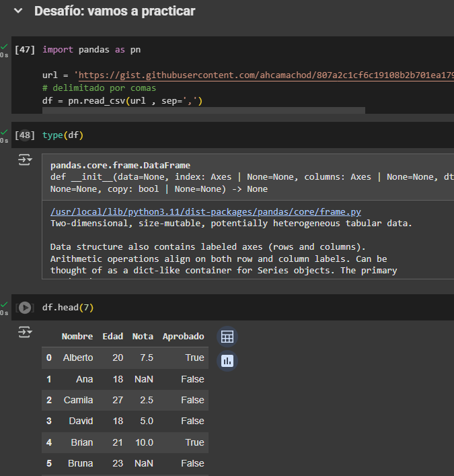Click Alberto's Edad value 20
This screenshot has height=476, width=454.
pyautogui.click(x=118, y=358)
